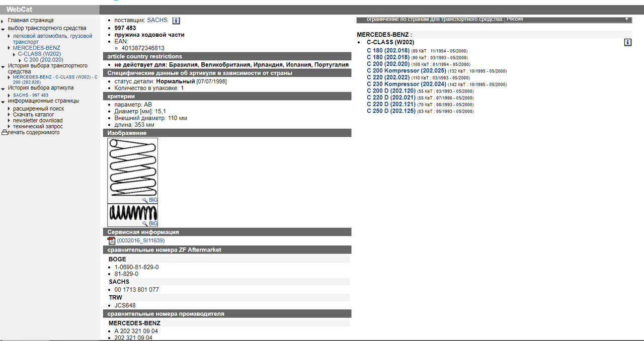The height and width of the screenshot is (341, 644).
Task: Select C 200 D (202.120) model
Action: point(391,91)
